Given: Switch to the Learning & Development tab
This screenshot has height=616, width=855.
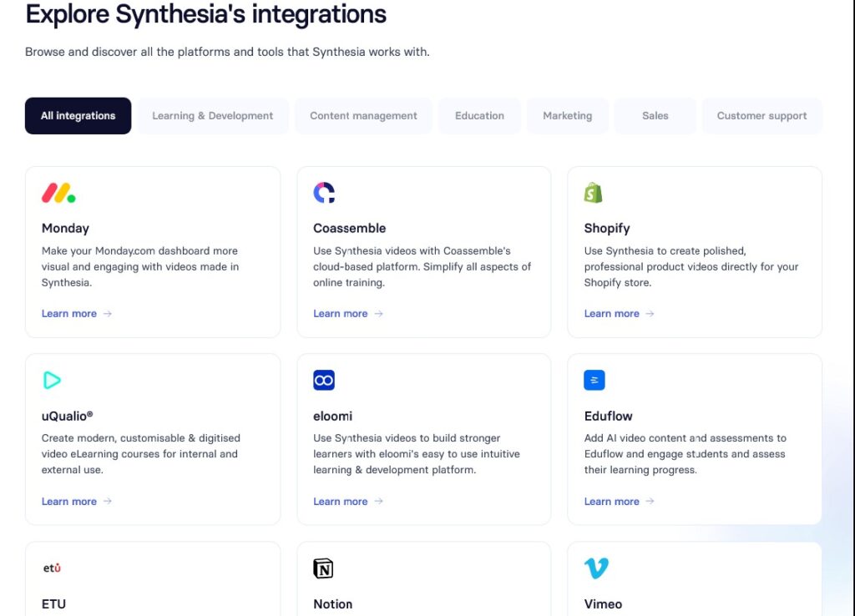Looking at the screenshot, I should [x=213, y=115].
